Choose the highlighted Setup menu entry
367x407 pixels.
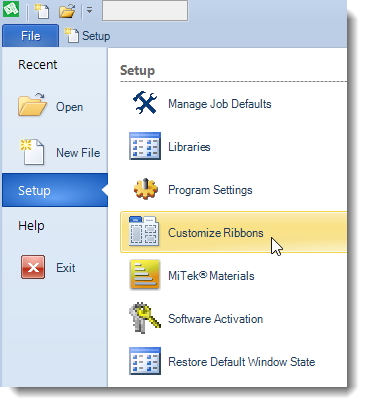(55, 190)
